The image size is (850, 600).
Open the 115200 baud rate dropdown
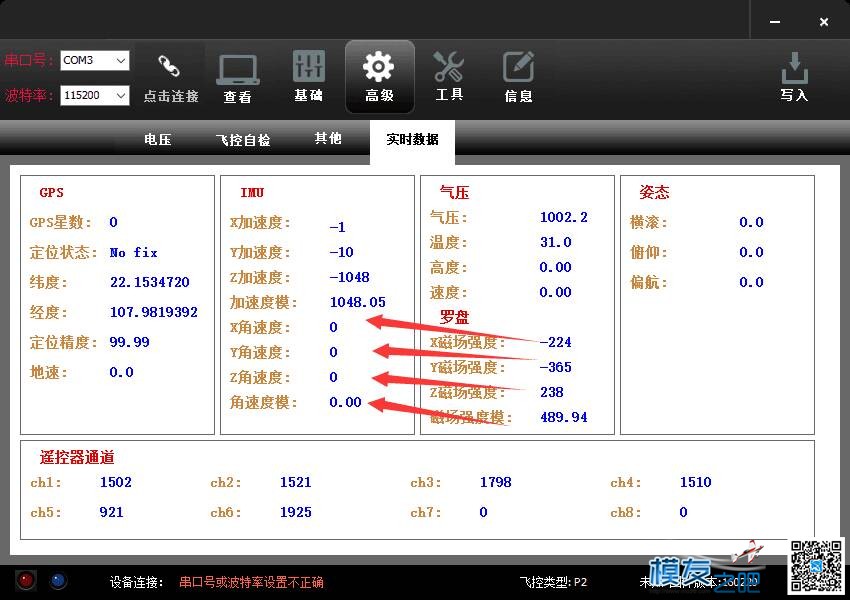coord(95,95)
